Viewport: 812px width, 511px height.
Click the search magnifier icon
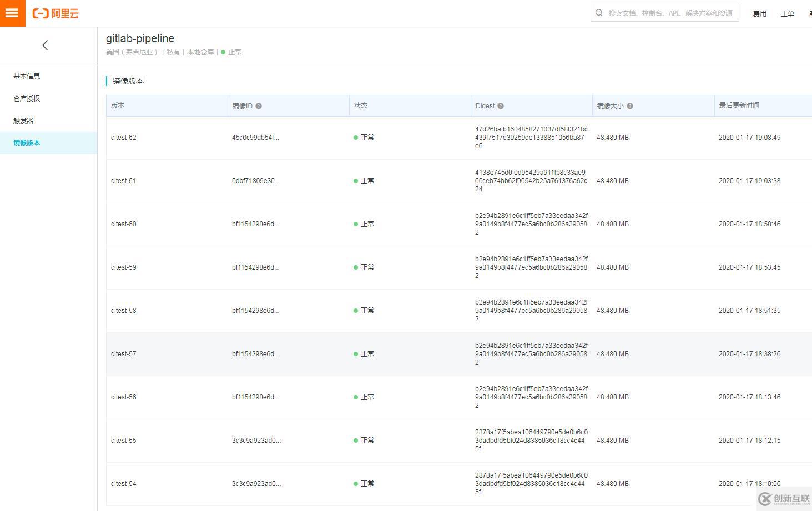[x=599, y=13]
